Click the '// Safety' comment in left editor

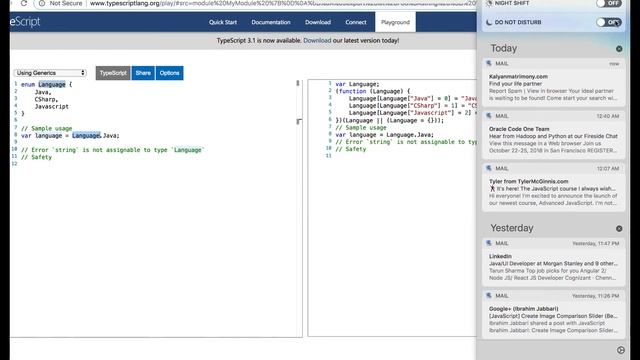tap(36, 157)
